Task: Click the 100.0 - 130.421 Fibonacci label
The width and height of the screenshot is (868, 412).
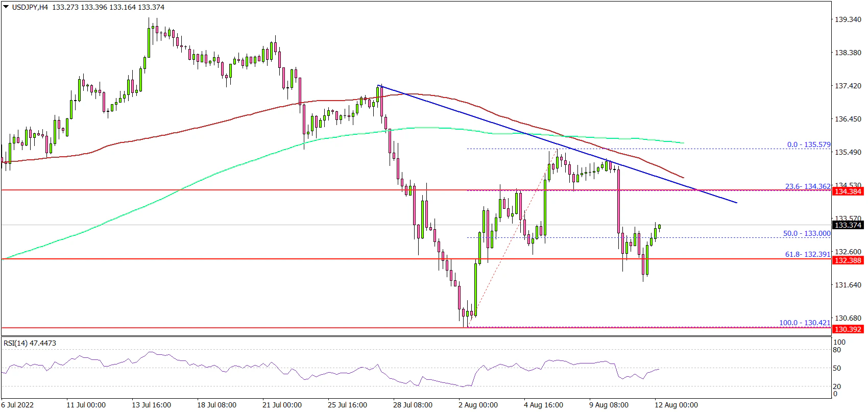Action: pyautogui.click(x=804, y=323)
